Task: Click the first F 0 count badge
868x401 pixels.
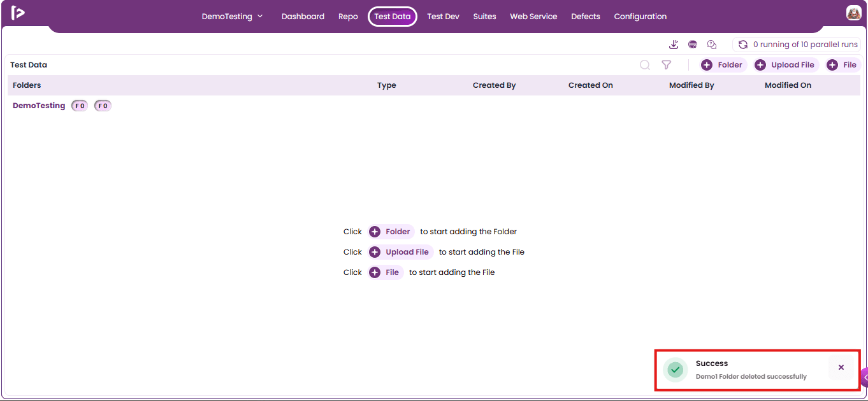Action: click(80, 106)
